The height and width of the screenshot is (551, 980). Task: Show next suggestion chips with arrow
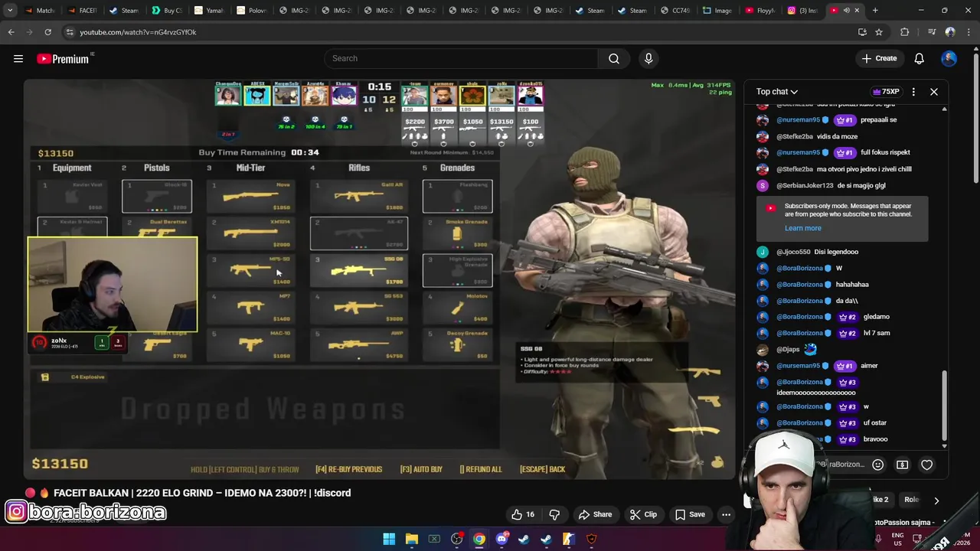[x=936, y=500]
